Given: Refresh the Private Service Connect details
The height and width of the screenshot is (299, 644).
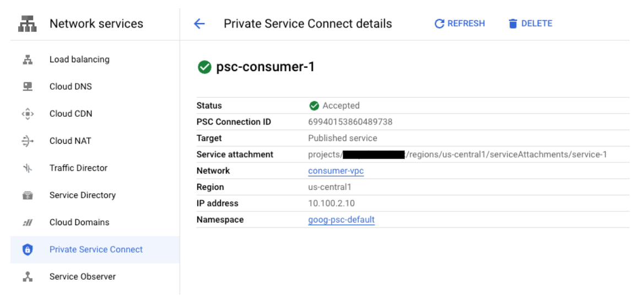Looking at the screenshot, I should pos(459,24).
